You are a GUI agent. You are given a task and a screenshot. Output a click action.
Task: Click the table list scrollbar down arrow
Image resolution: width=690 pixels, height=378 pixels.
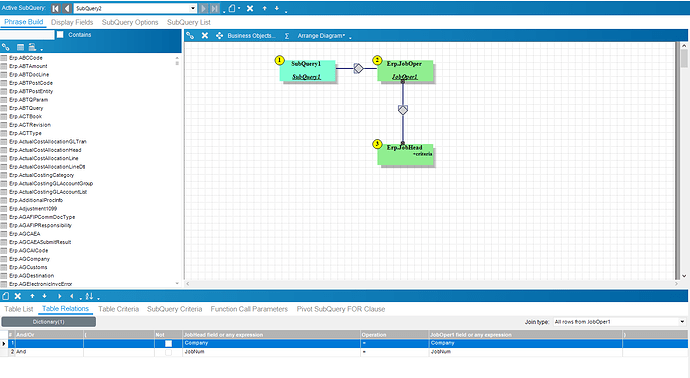click(177, 283)
